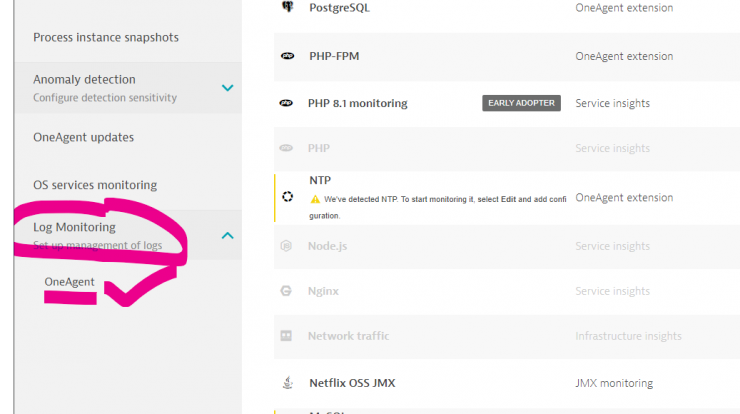Select PHP 8.1 monitoring entry
740x414 pixels.
(357, 103)
